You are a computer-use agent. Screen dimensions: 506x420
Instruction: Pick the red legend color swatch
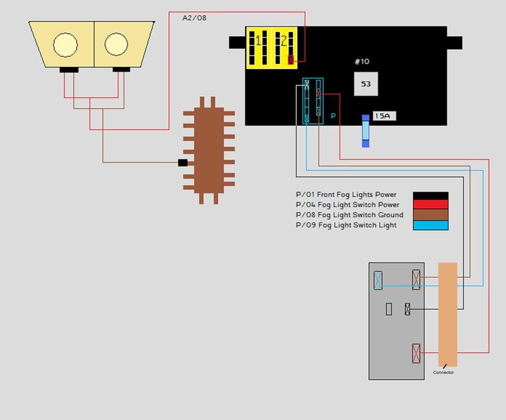(430, 204)
